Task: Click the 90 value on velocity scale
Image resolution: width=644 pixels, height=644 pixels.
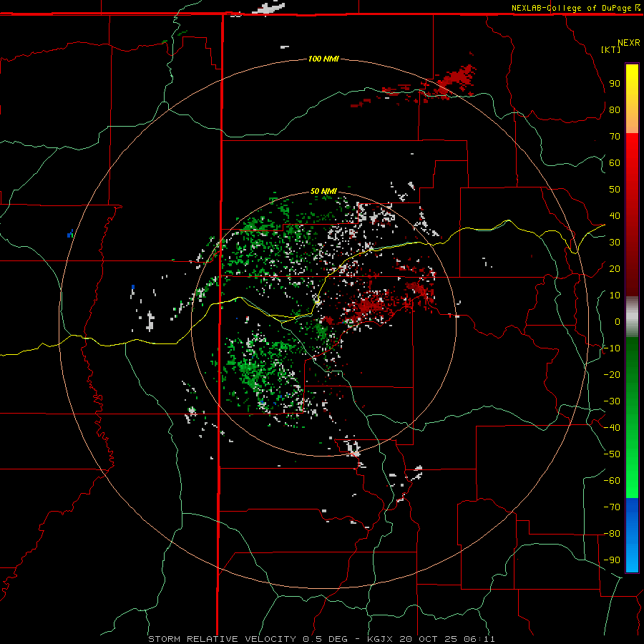Action: pyautogui.click(x=615, y=84)
